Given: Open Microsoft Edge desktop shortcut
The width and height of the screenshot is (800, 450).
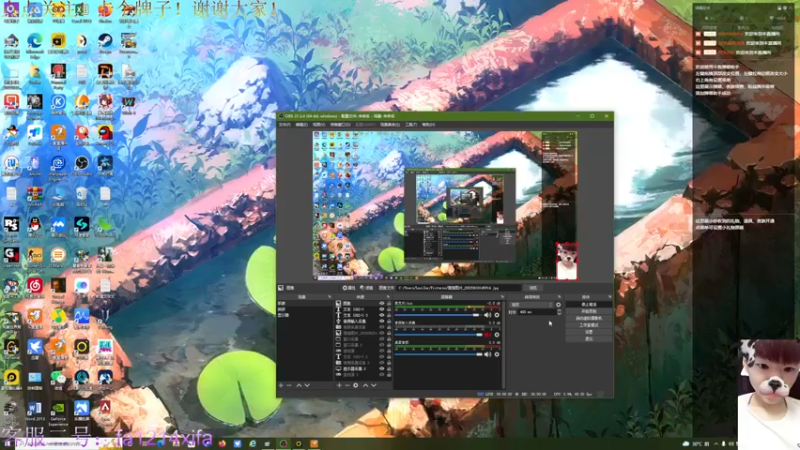Looking at the screenshot, I should click(x=35, y=45).
